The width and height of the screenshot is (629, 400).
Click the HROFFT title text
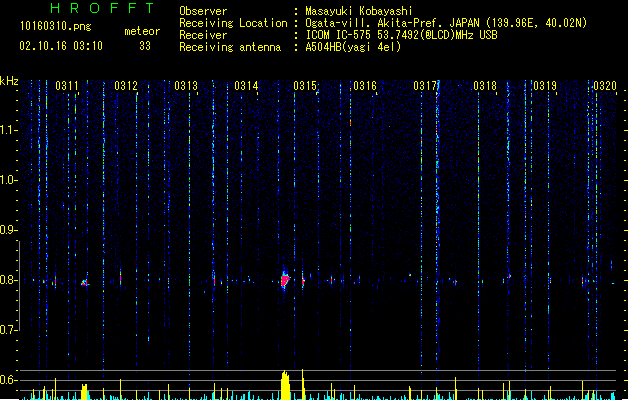[x=102, y=8]
